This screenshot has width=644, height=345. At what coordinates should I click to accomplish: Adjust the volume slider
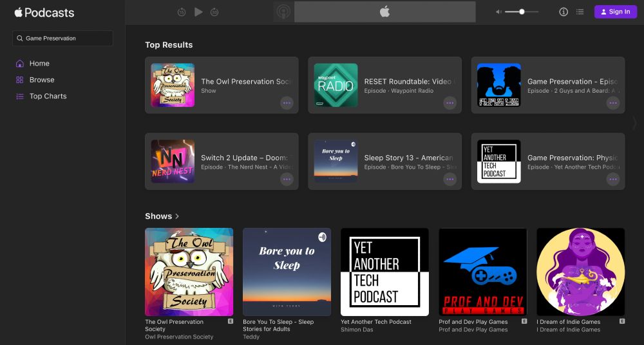coord(522,12)
